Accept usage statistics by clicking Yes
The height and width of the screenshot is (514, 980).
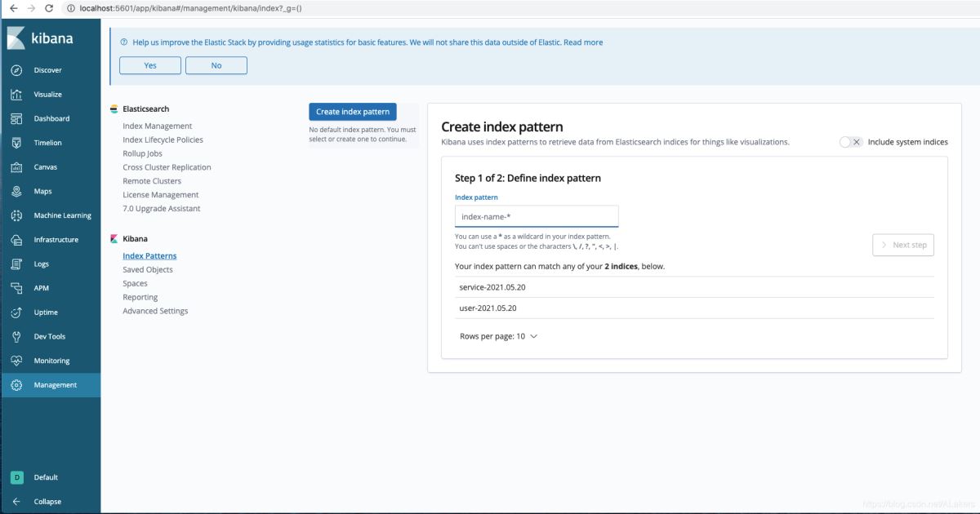pyautogui.click(x=149, y=65)
